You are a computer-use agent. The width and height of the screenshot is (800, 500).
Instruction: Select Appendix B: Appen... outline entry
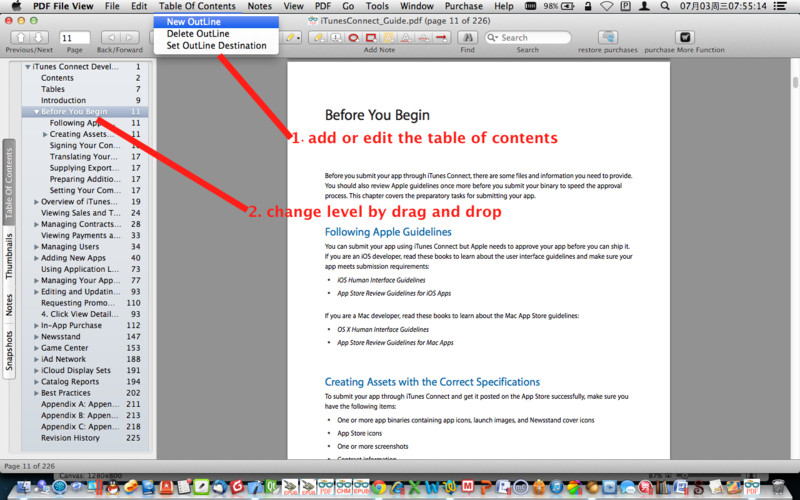tap(84, 415)
